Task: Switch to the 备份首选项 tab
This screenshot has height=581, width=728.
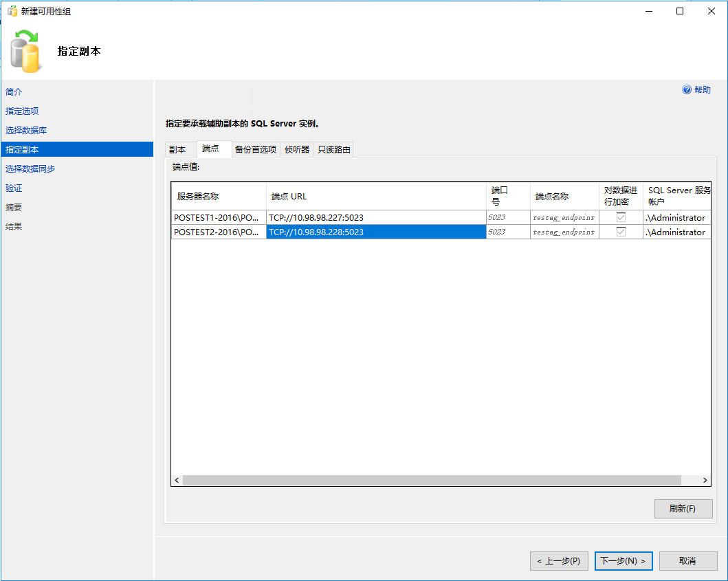Action: coord(256,149)
